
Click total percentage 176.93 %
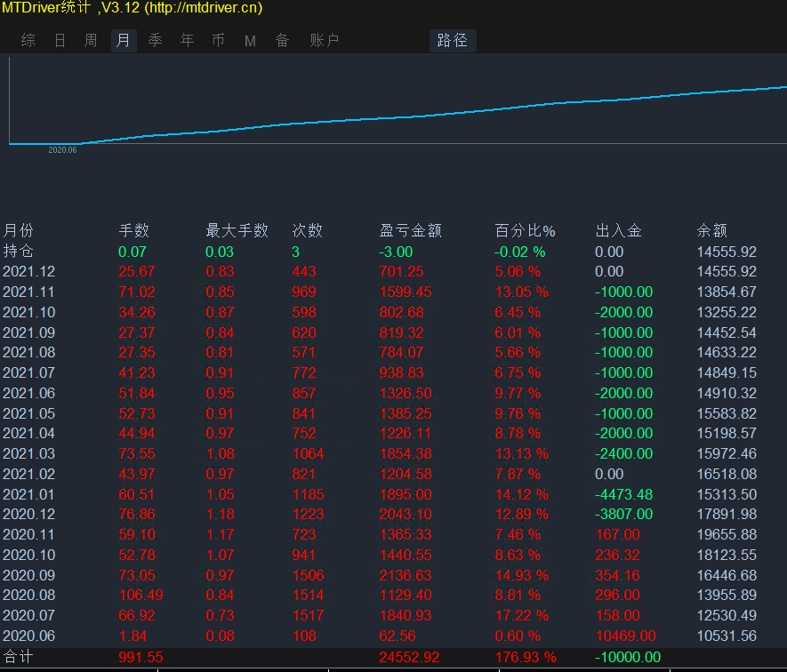pyautogui.click(x=526, y=657)
